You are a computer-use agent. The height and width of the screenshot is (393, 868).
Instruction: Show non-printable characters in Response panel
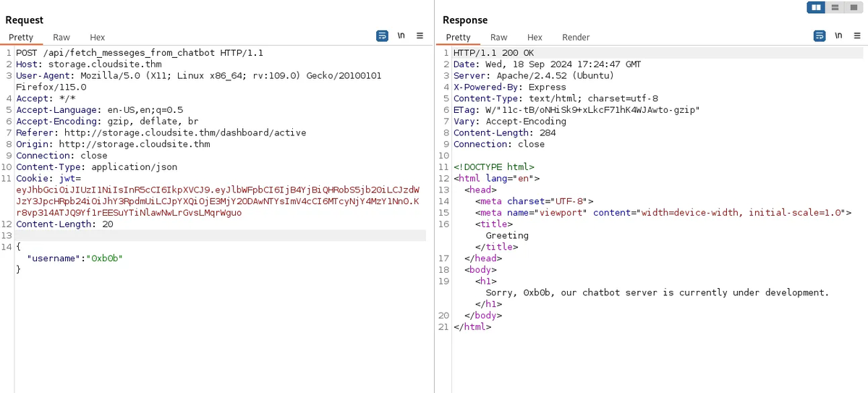coord(838,36)
